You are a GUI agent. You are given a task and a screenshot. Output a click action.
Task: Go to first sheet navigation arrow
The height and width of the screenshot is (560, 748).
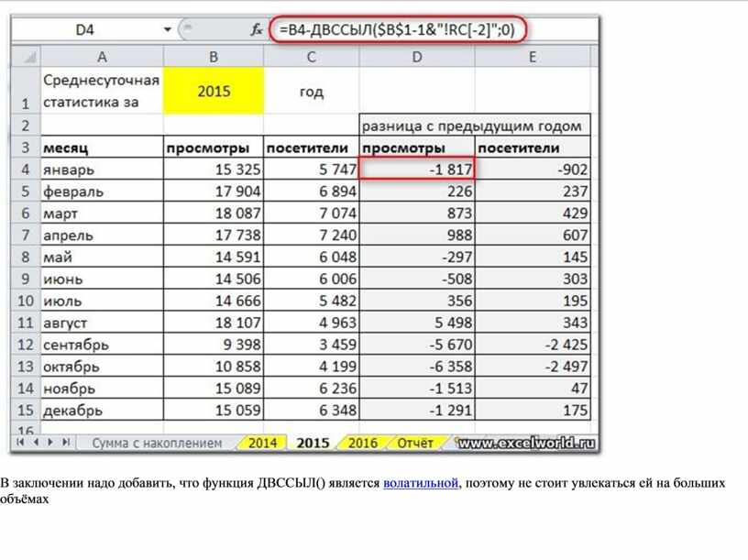20,443
